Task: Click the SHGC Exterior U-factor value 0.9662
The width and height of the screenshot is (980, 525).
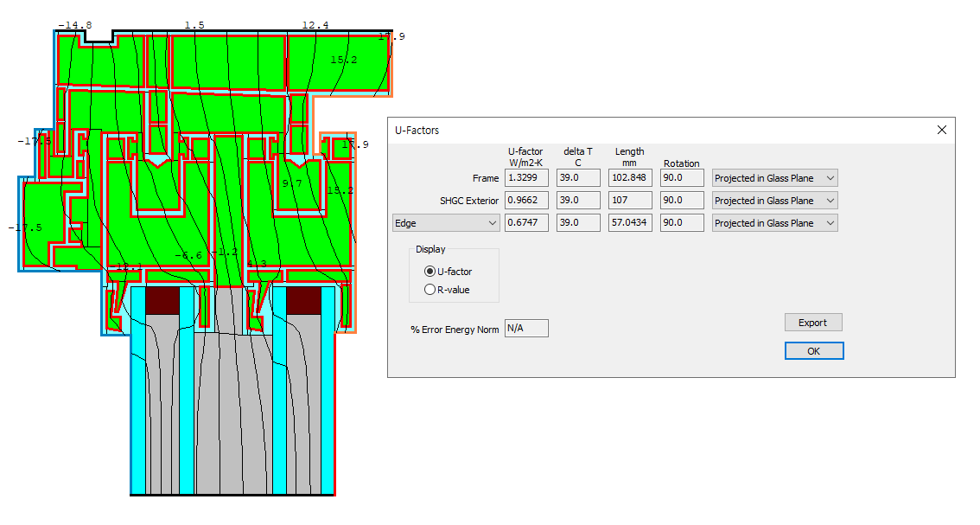Action: click(x=526, y=201)
